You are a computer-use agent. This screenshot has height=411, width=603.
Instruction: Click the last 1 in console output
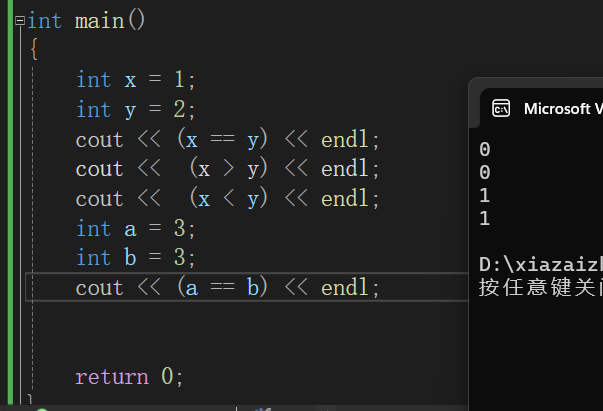(x=485, y=218)
